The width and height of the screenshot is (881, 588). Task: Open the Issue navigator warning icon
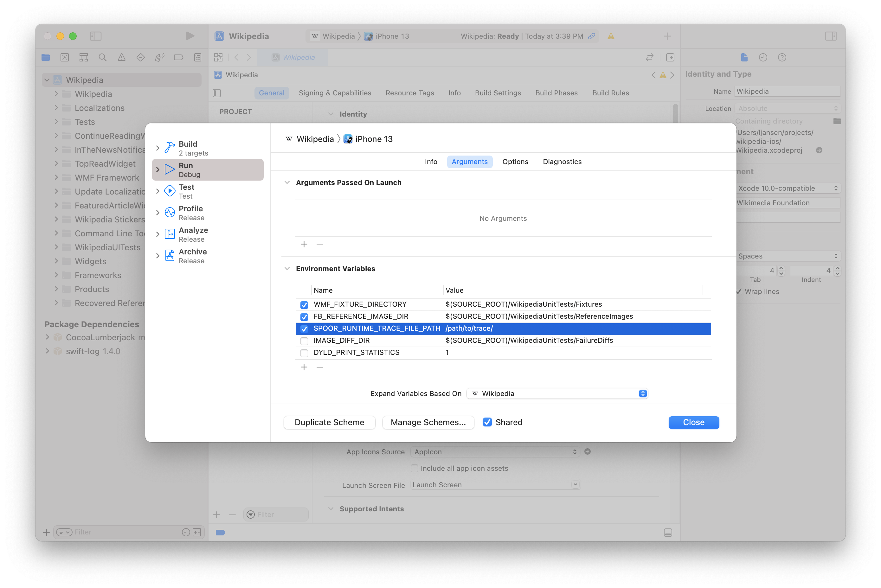click(121, 57)
